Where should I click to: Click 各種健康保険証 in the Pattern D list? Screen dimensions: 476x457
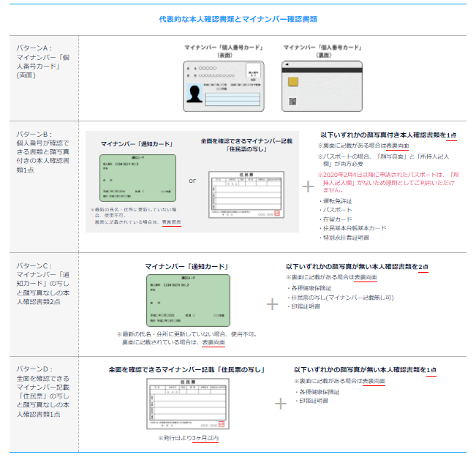coord(317,392)
